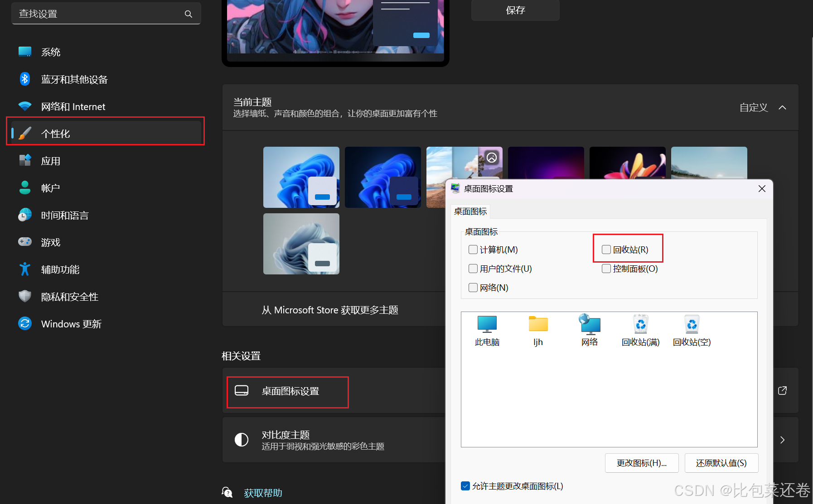This screenshot has height=504, width=813.
Task: Check the 回收站(R) checkbox
Action: pyautogui.click(x=606, y=250)
